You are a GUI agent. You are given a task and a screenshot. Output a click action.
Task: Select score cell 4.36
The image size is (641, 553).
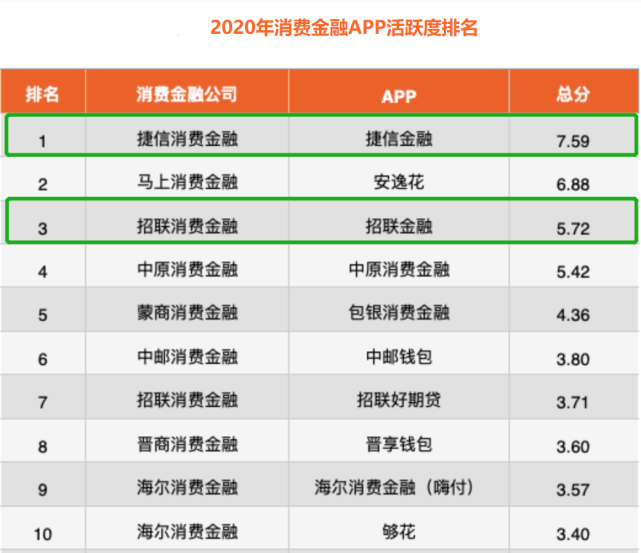click(573, 316)
